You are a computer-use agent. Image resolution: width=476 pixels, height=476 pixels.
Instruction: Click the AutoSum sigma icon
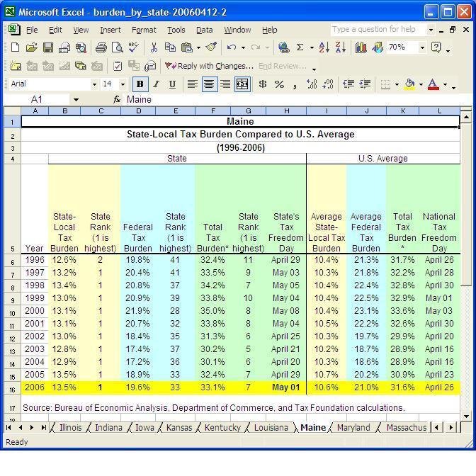point(300,47)
